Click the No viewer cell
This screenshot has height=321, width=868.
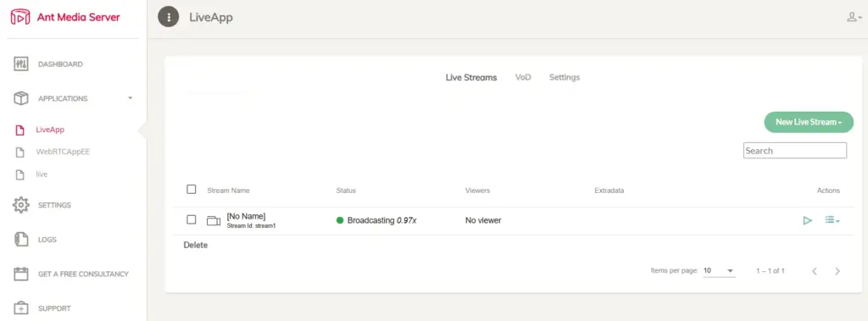pos(483,220)
